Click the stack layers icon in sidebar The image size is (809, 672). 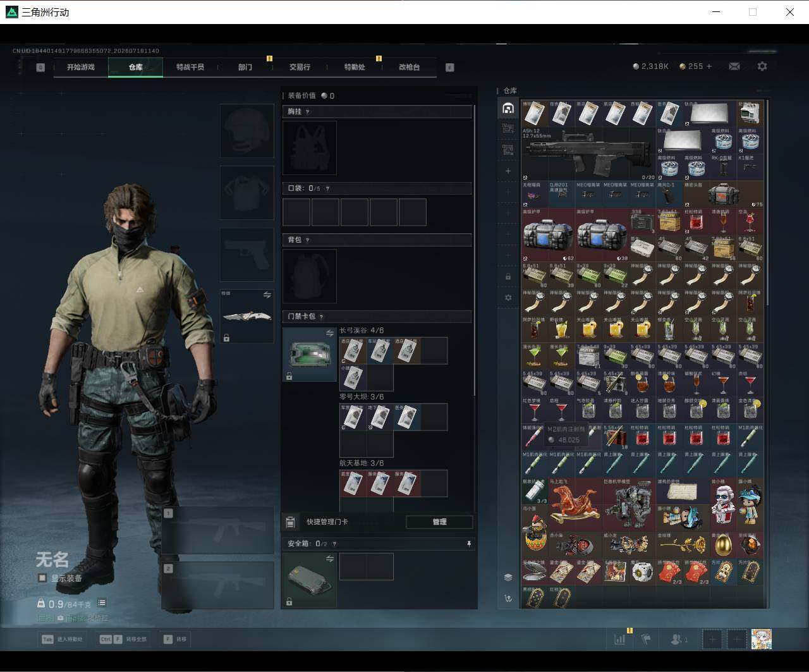(x=508, y=577)
